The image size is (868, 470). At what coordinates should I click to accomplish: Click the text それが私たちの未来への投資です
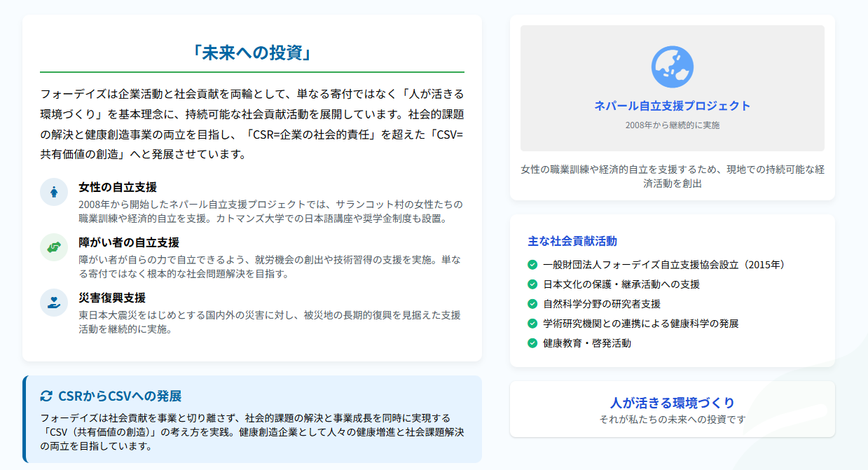[673, 420]
